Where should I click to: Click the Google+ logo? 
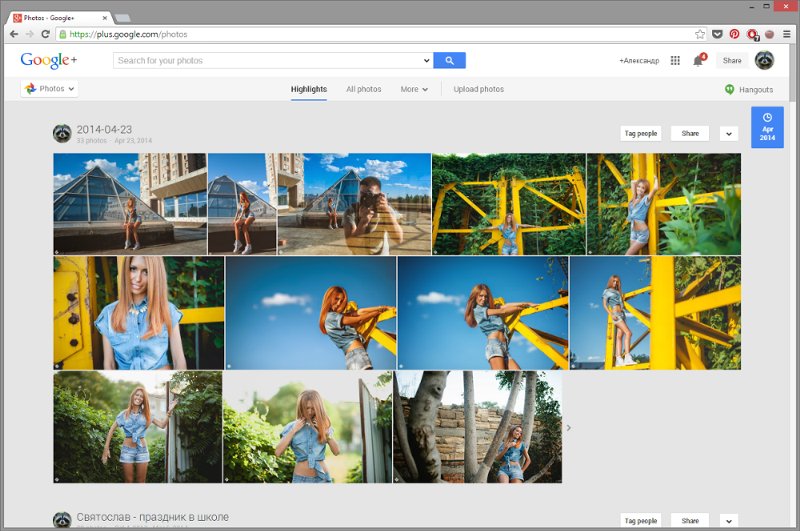49,60
